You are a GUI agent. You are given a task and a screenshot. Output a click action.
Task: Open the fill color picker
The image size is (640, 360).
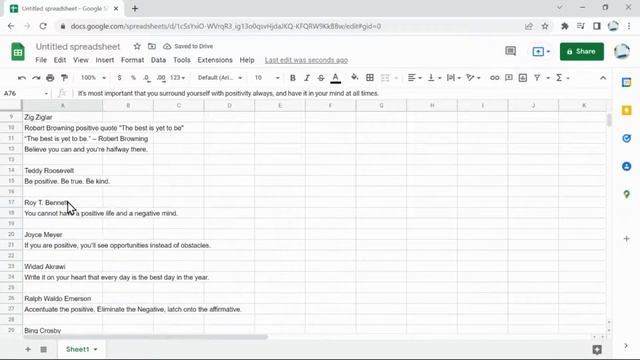(354, 78)
